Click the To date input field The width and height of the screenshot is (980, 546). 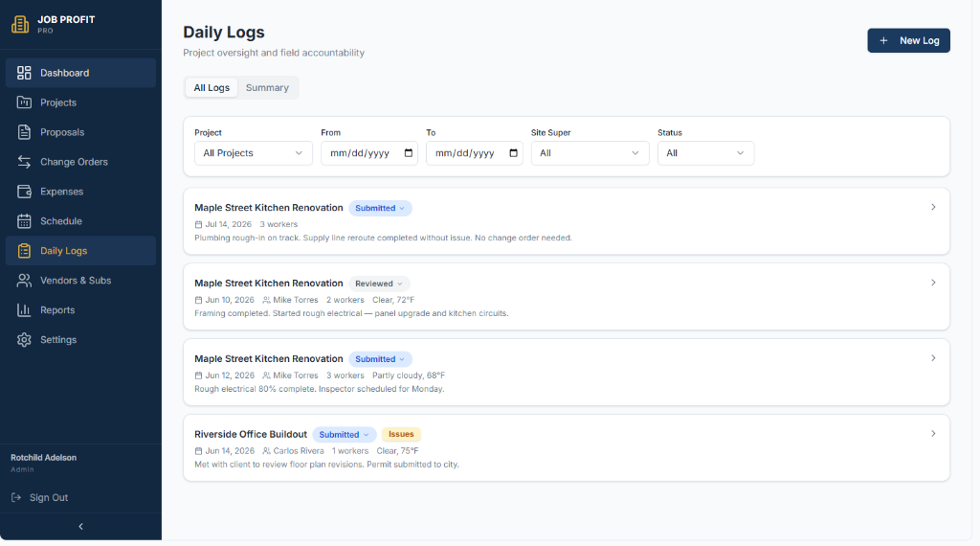pos(475,153)
